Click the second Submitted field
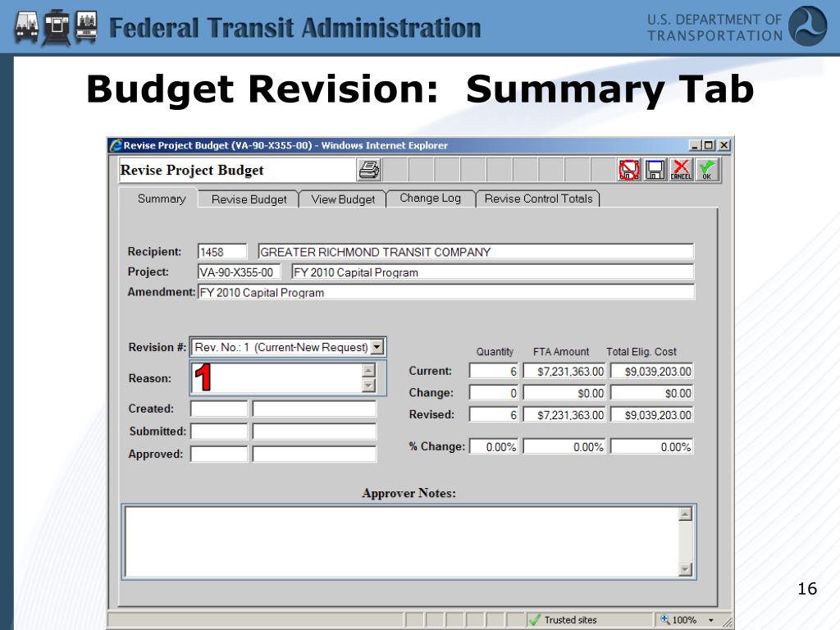 coord(314,431)
